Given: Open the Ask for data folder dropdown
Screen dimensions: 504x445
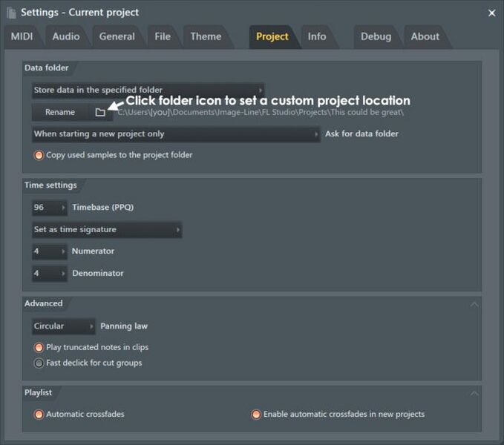Looking at the screenshot, I should (176, 134).
